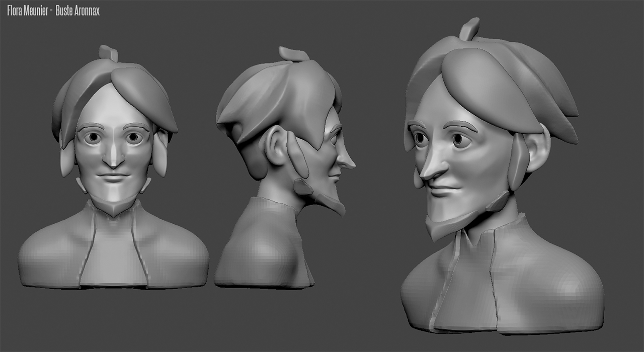The height and width of the screenshot is (352, 644).
Task: Select the three-quarter view bust render
Action: [502, 177]
